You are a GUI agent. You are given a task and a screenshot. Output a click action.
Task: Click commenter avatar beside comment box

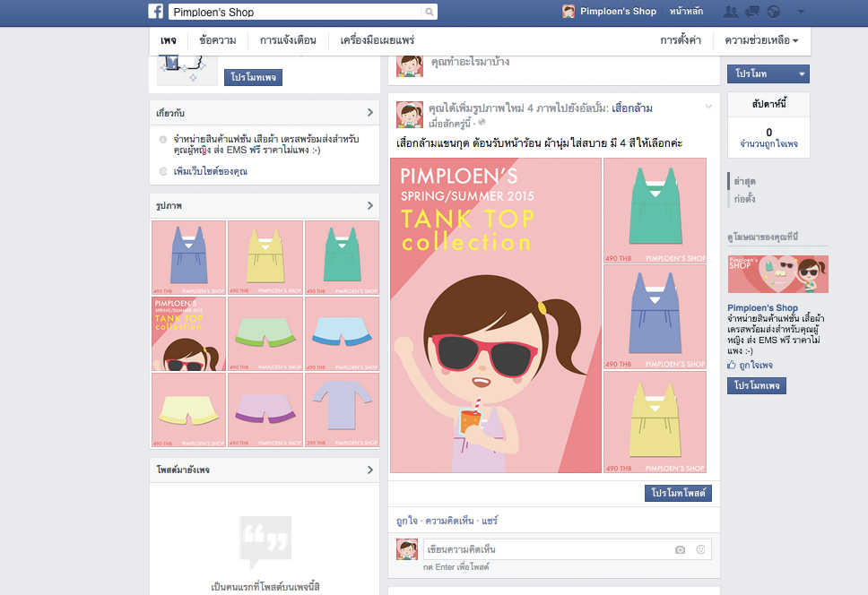click(x=407, y=549)
